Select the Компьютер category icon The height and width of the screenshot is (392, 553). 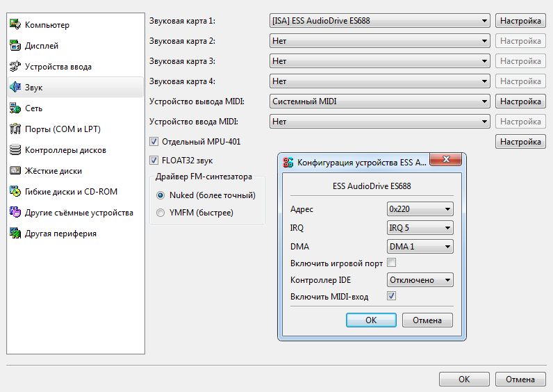(x=15, y=24)
